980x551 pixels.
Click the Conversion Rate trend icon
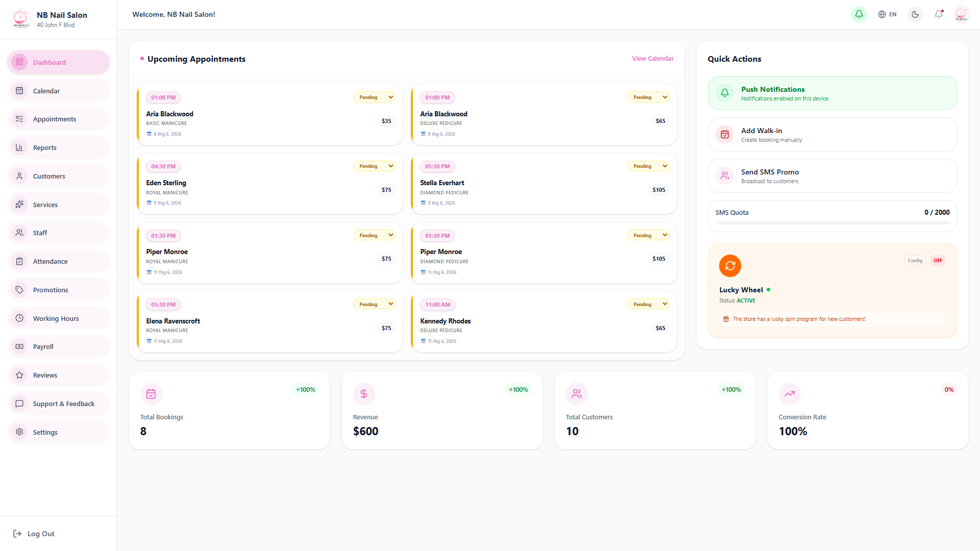point(790,394)
